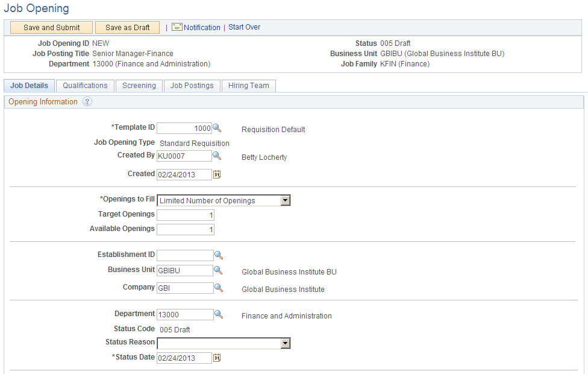Screen dimensions: 588x374
Task: Select 'Senior Manager-Finance' posting title
Action: point(133,54)
